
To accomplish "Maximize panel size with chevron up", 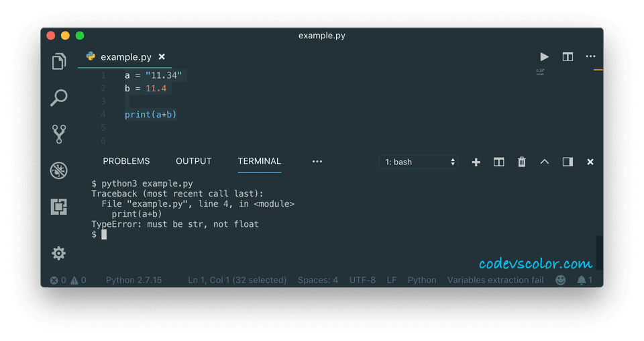I will 545,162.
